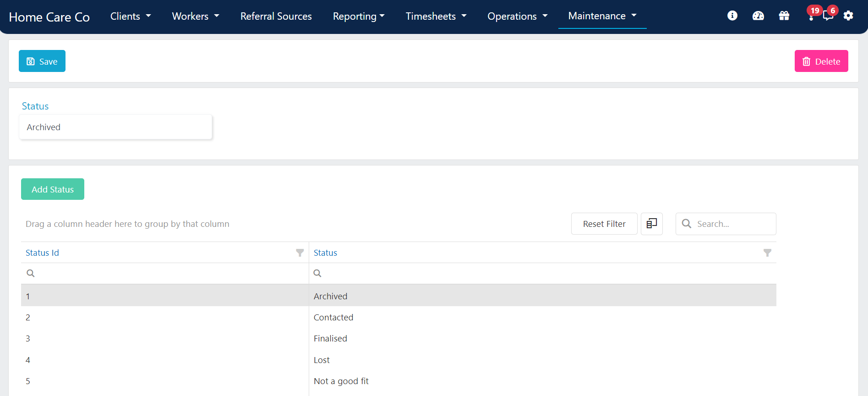Delete the current status

click(821, 61)
